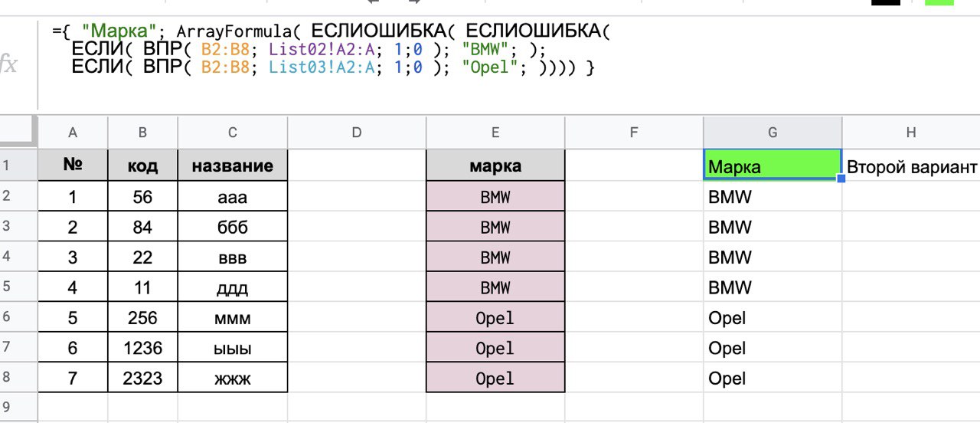This screenshot has width=980, height=423.
Task: Click the "ввв" name cell
Action: point(233,257)
